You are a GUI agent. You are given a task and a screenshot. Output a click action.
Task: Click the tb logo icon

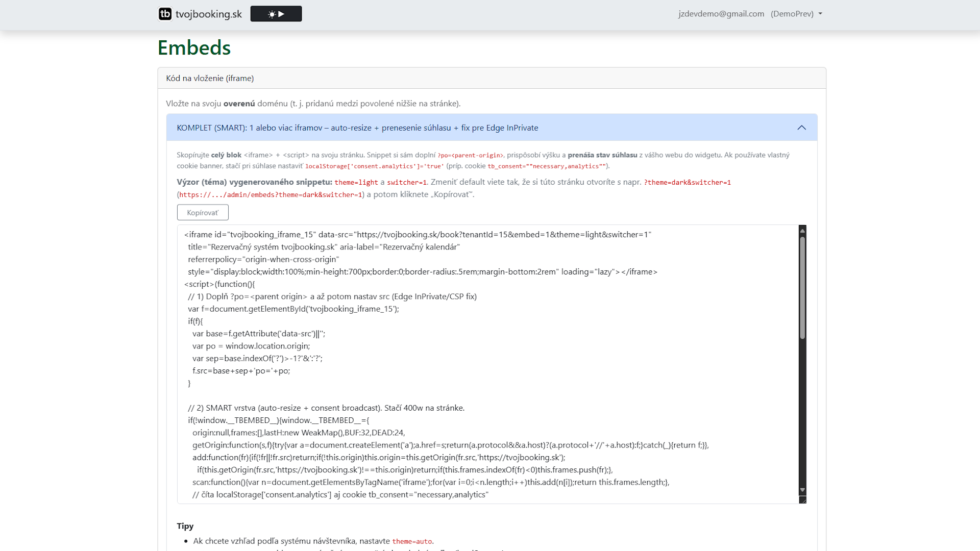coord(165,14)
